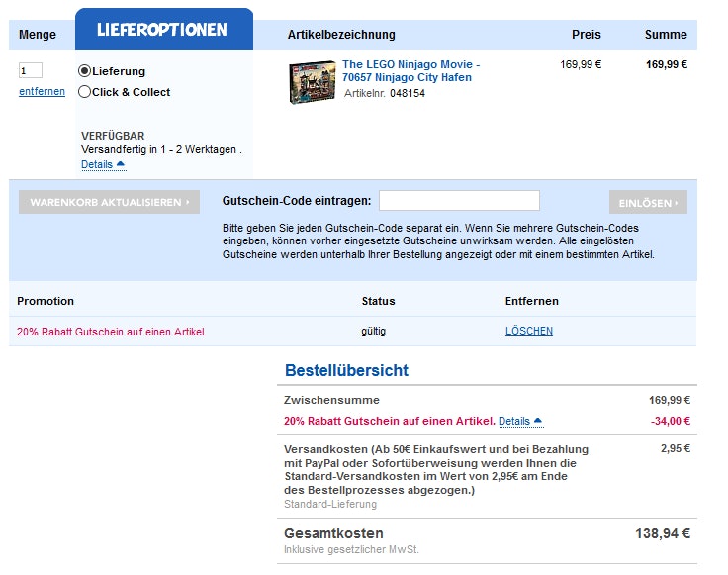Open The LEGO Ninjago Movie product link
Image resolution: width=728 pixels, height=575 pixels.
point(410,71)
